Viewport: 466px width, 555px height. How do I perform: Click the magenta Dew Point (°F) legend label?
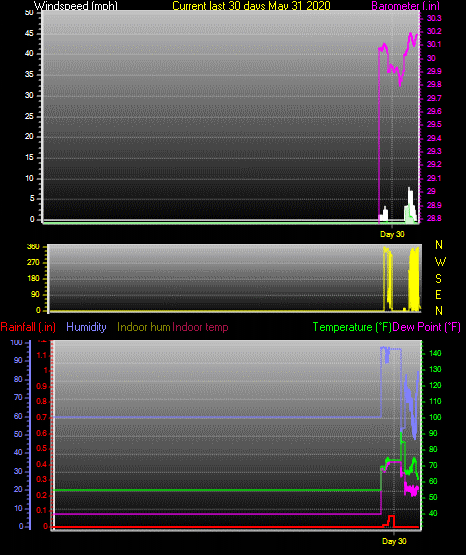(x=426, y=327)
